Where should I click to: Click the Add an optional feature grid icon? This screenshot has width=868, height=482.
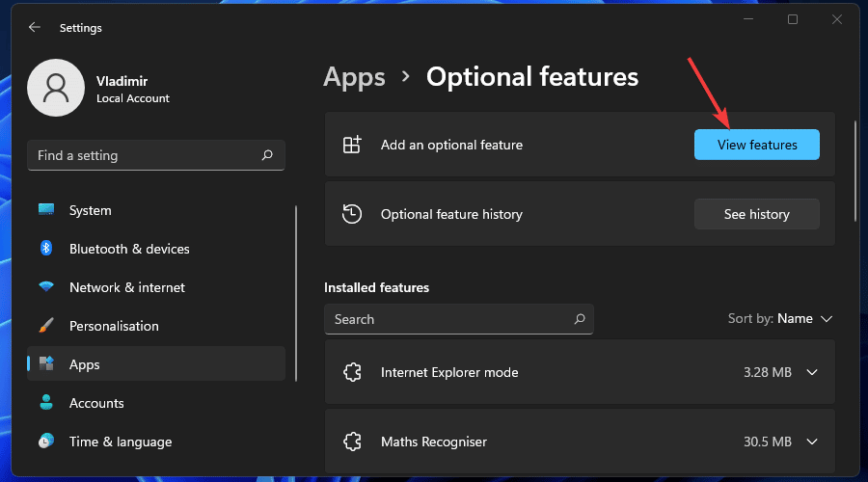352,145
